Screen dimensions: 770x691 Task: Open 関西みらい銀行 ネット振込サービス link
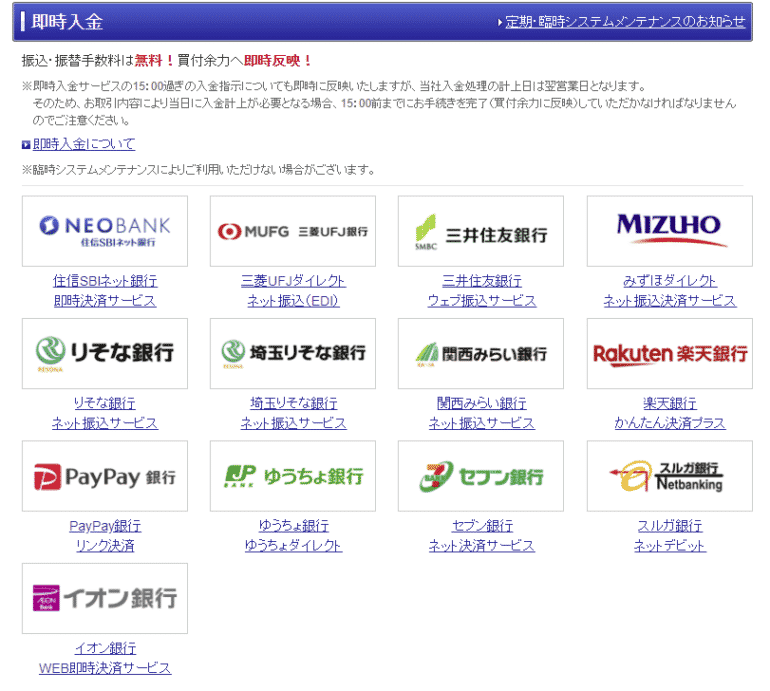point(482,413)
